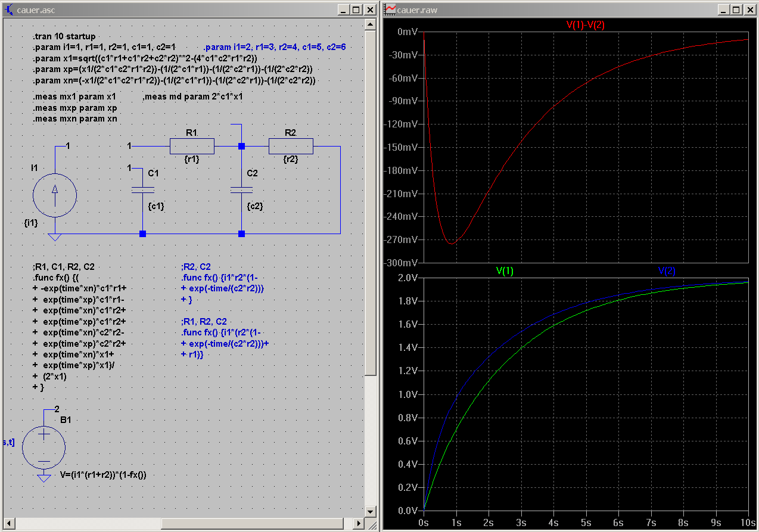Select capacitor C2 symbol

(241, 189)
